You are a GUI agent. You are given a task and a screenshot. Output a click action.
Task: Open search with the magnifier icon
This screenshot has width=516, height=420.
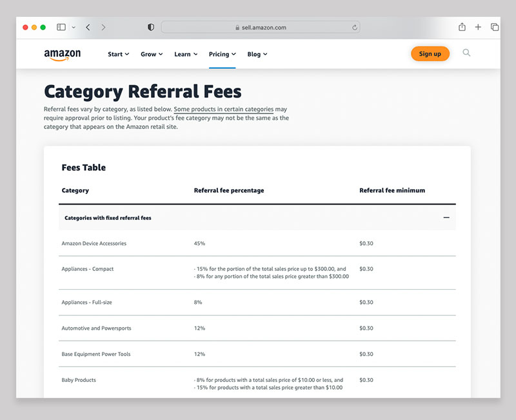point(466,53)
